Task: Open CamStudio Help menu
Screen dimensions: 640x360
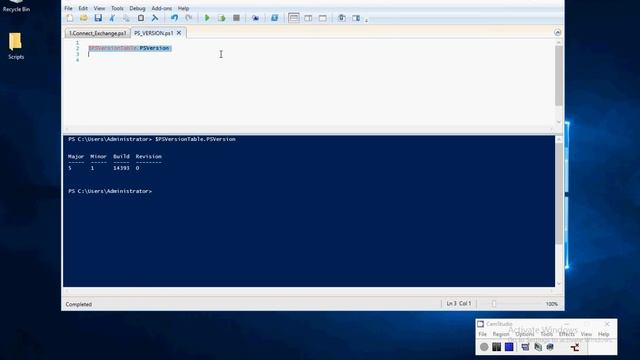Action: (x=603, y=334)
